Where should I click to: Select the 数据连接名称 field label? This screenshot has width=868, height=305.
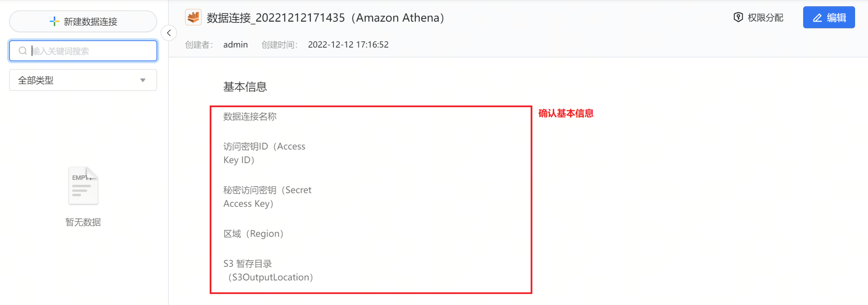[250, 116]
